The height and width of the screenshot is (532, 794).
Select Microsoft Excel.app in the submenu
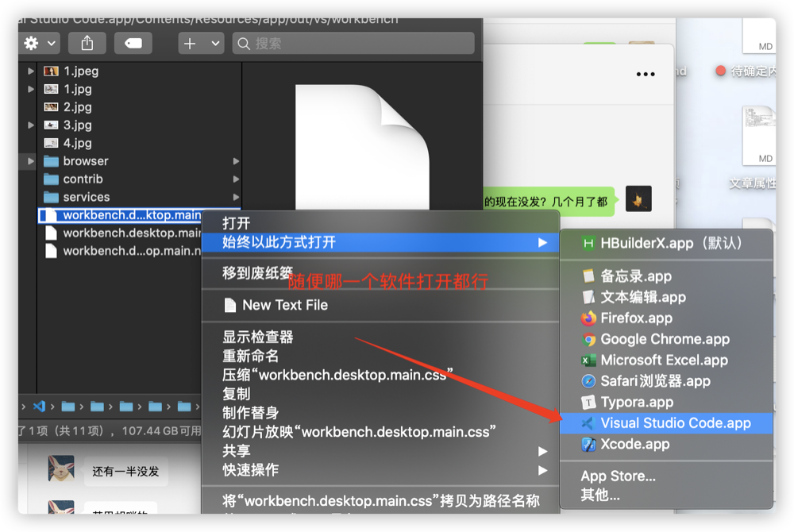(666, 360)
